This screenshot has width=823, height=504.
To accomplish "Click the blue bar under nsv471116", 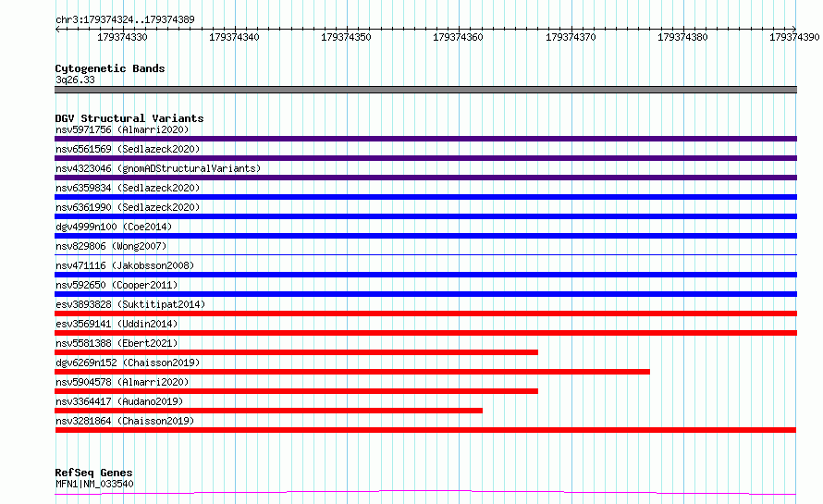I will (x=425, y=275).
